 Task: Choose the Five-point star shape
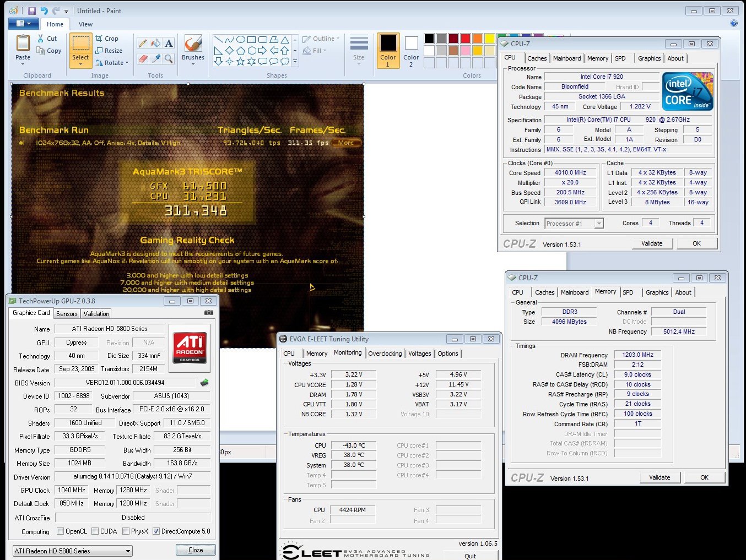coord(240,62)
